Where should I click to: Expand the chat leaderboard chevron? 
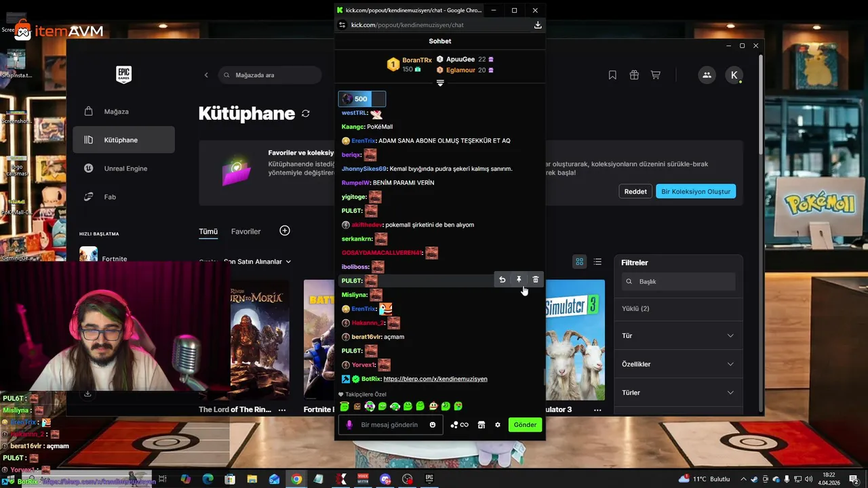[440, 83]
